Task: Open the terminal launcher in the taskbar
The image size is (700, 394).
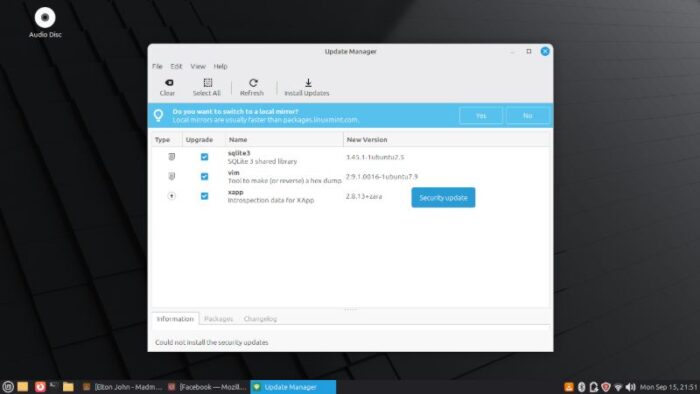Action: pyautogui.click(x=54, y=386)
